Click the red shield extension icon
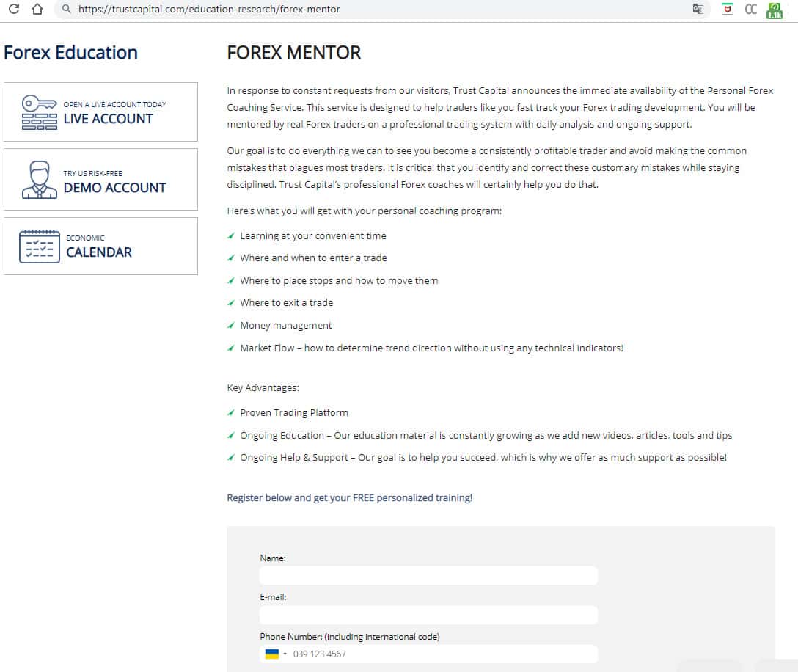Viewport: 798px width, 672px height. [728, 10]
